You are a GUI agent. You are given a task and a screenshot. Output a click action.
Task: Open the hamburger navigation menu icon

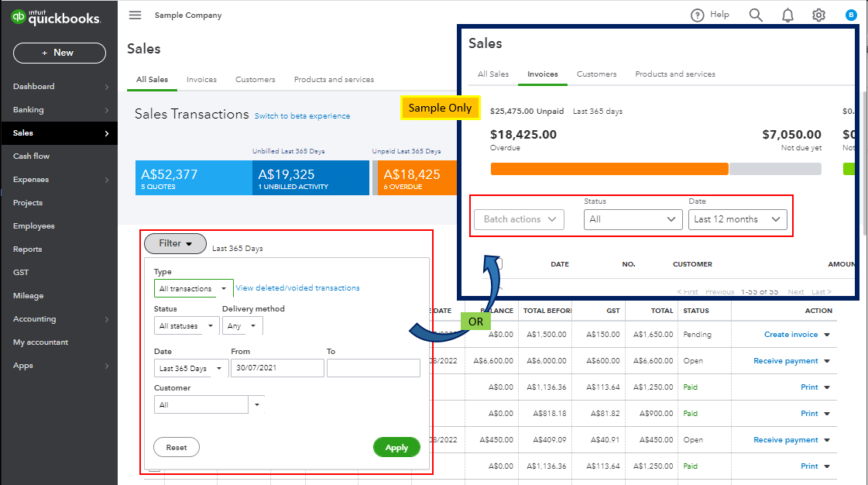(x=135, y=15)
